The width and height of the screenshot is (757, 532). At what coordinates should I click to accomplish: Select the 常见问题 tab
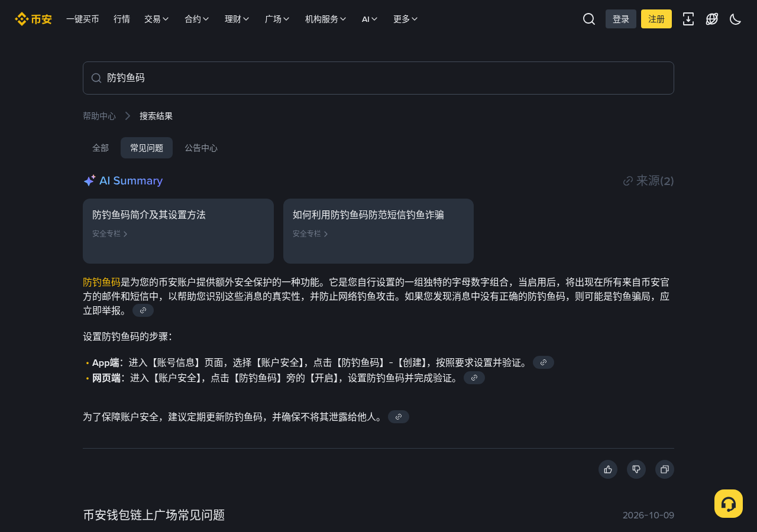[147, 148]
